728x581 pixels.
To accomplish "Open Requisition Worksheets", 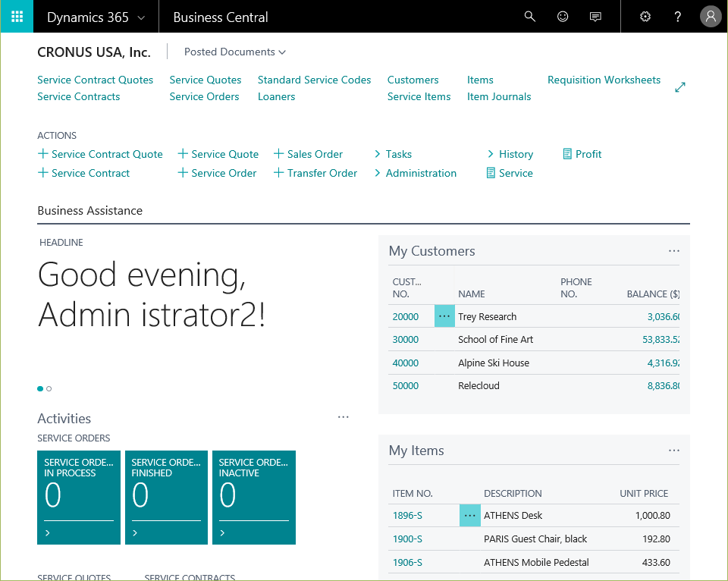I will coord(604,80).
